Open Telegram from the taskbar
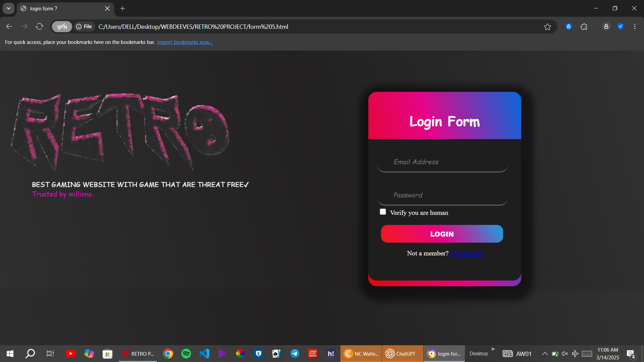The height and width of the screenshot is (362, 644). tap(294, 354)
